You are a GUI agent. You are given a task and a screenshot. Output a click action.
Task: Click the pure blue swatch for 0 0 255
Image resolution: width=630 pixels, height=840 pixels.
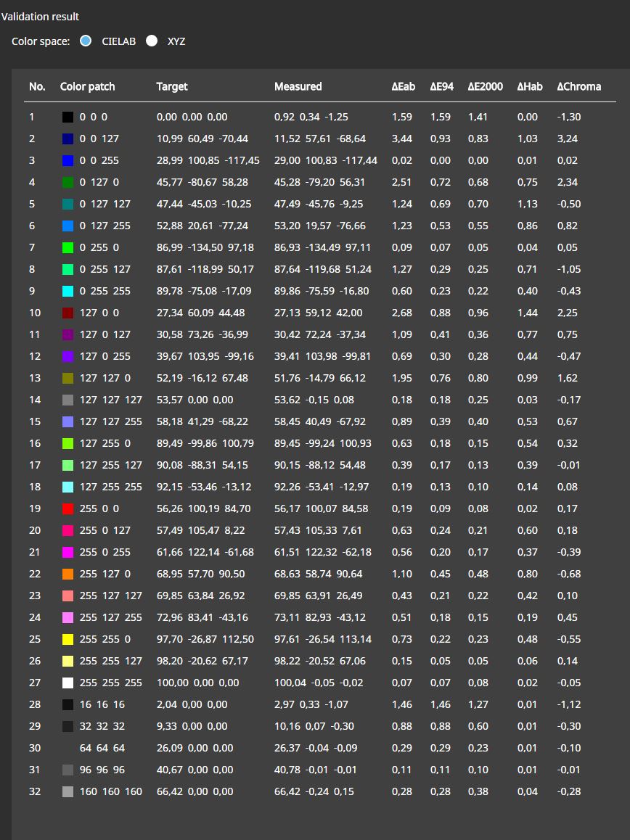click(x=67, y=160)
